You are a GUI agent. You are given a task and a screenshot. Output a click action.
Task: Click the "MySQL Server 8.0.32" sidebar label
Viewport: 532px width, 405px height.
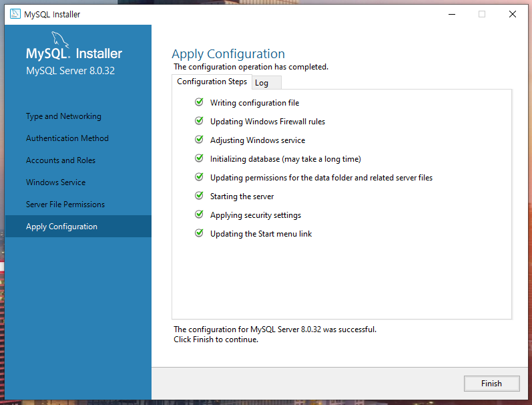70,71
